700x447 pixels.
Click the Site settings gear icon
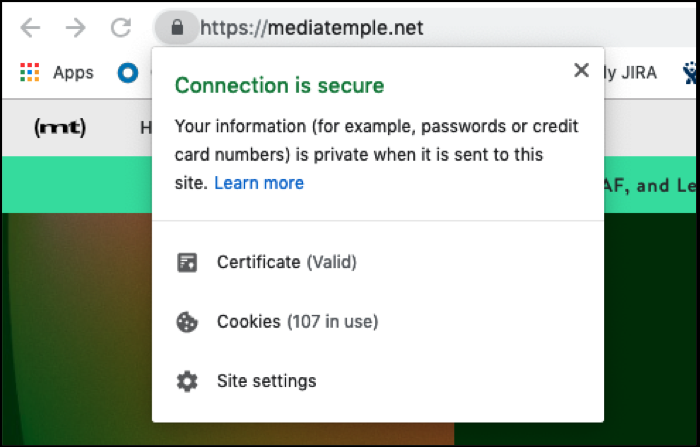point(187,381)
